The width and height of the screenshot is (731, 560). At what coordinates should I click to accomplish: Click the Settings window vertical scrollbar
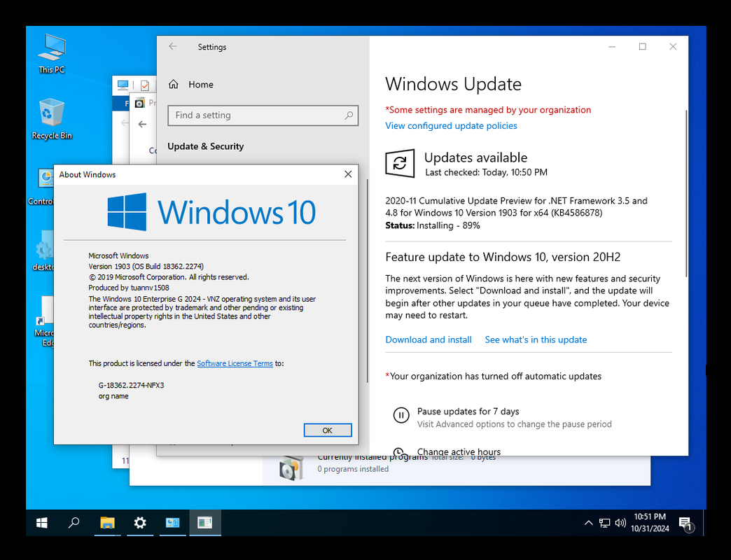click(686, 193)
